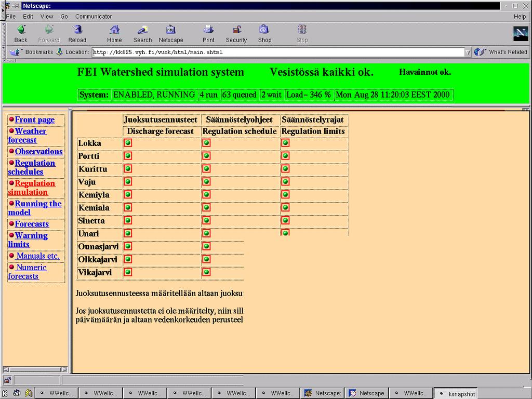
Task: Open the KDE K menu button
Action: coord(5,394)
